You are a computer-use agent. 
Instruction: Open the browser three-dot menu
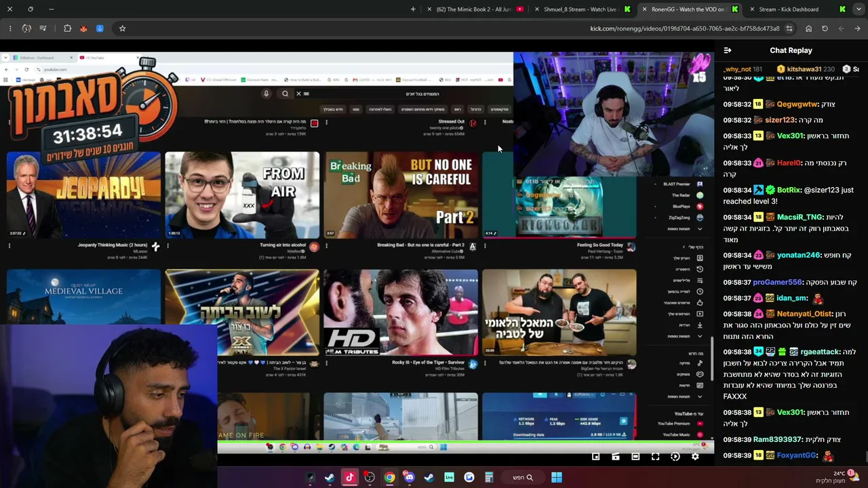pyautogui.click(x=10, y=28)
